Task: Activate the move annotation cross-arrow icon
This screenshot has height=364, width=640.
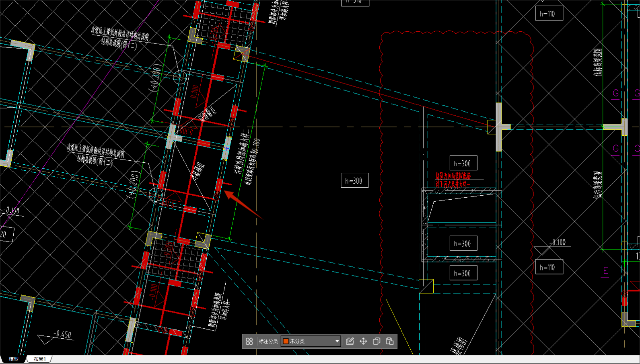Action: click(x=363, y=341)
